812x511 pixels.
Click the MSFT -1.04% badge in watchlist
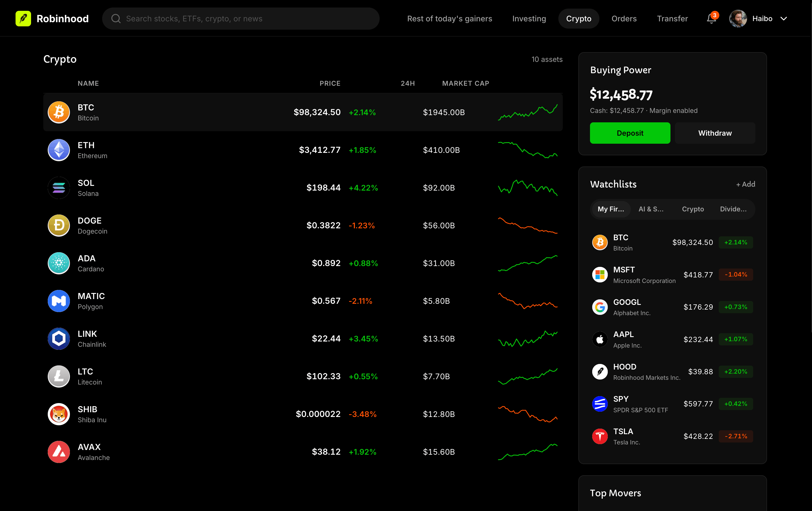pos(736,275)
